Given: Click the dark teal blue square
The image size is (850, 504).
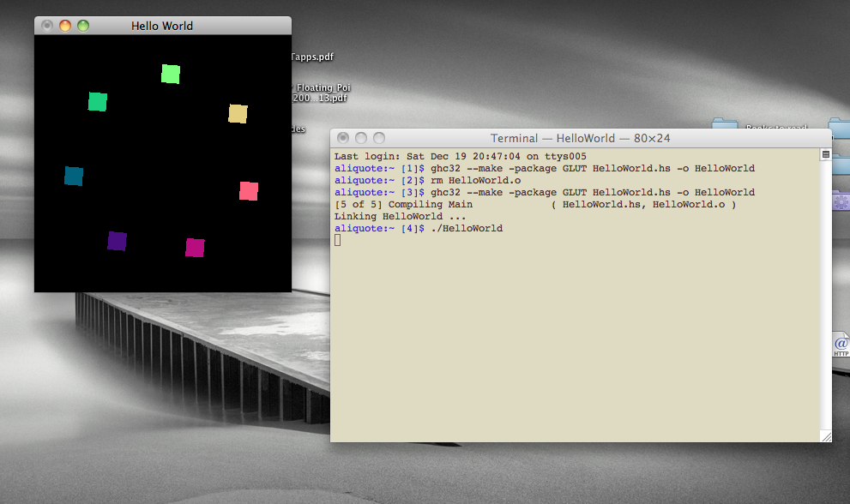Looking at the screenshot, I should point(74,176).
